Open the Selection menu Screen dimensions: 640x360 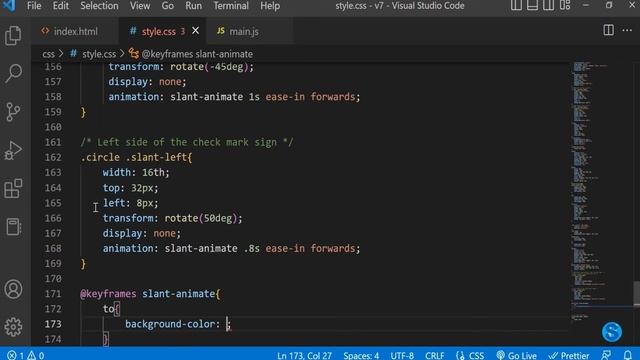coord(99,6)
